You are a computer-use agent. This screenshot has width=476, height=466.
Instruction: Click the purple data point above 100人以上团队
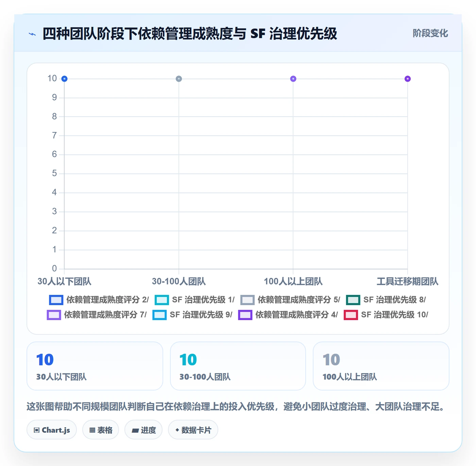(x=293, y=79)
